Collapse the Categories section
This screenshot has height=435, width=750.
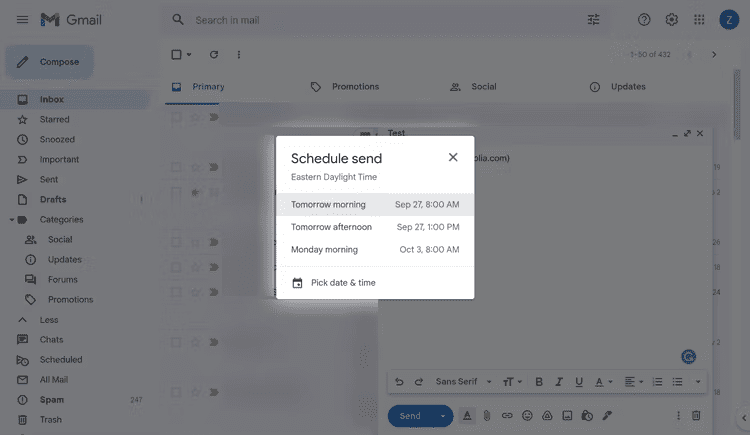12,220
